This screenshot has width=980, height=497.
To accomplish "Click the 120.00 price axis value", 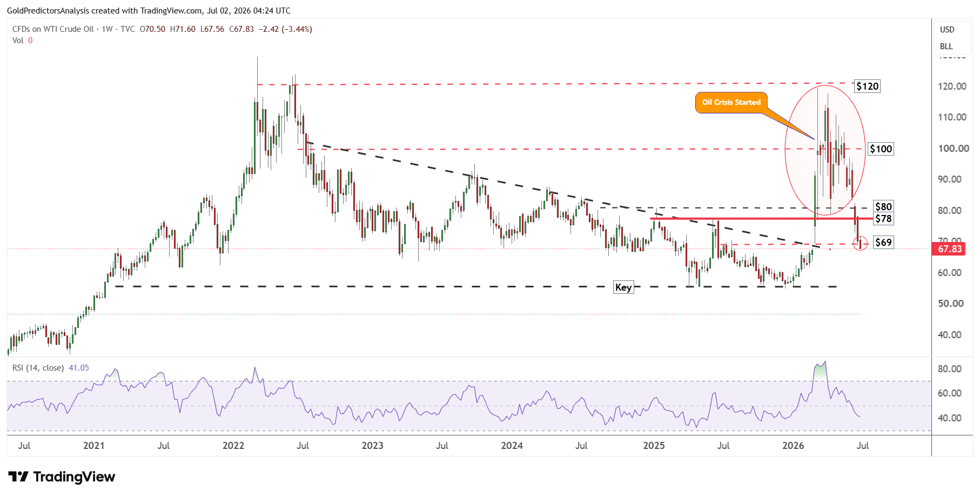I will pyautogui.click(x=952, y=86).
